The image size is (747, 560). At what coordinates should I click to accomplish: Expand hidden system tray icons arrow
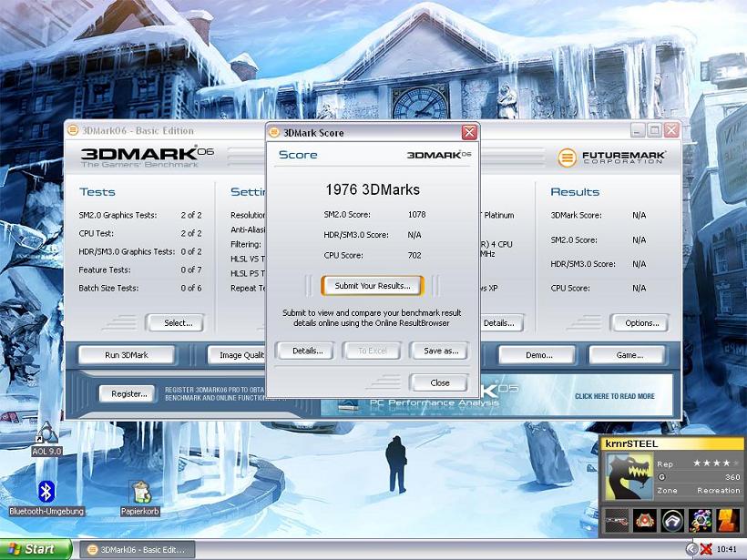click(x=691, y=549)
